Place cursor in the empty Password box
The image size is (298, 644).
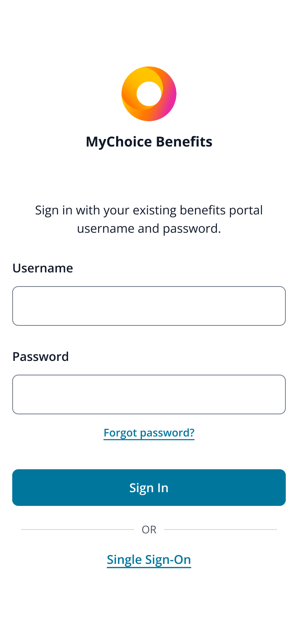point(149,394)
